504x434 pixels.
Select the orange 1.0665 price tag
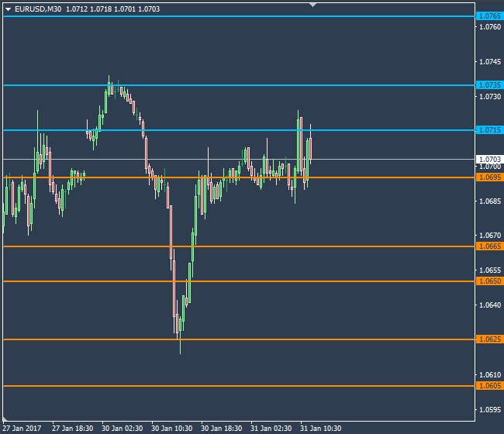(488, 246)
